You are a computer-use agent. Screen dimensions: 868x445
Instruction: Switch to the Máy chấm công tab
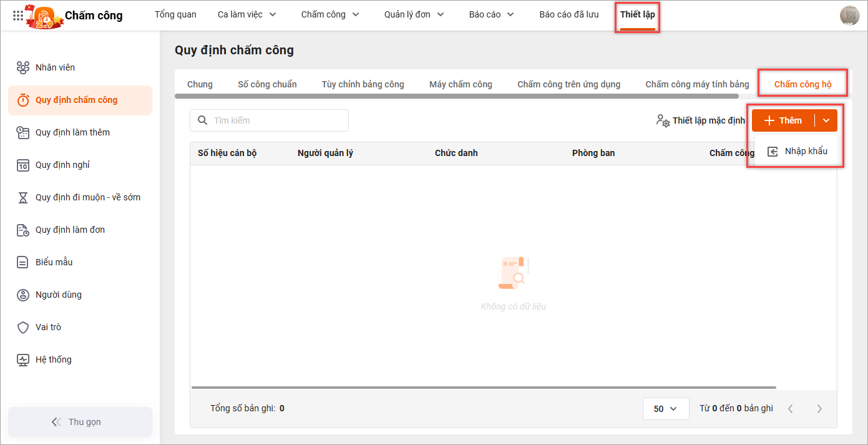point(461,84)
